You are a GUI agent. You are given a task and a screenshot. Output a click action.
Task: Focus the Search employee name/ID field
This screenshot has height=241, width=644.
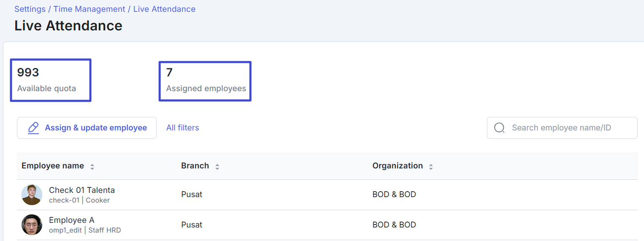(566, 128)
